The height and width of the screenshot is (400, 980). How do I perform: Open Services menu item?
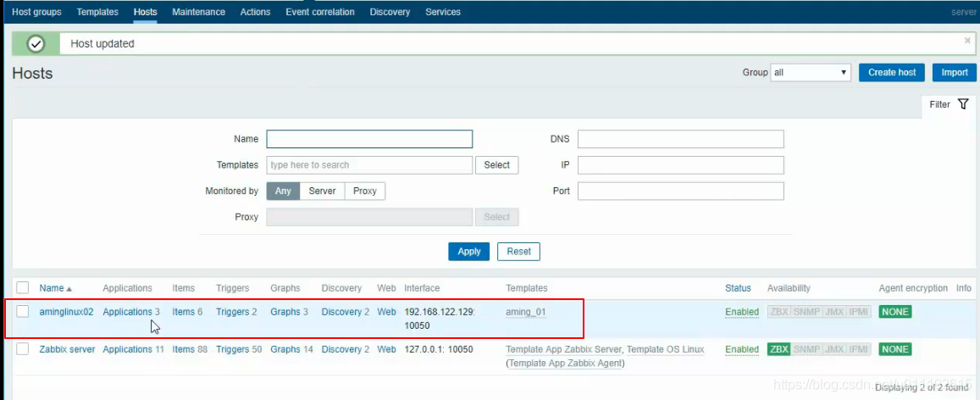(x=443, y=12)
